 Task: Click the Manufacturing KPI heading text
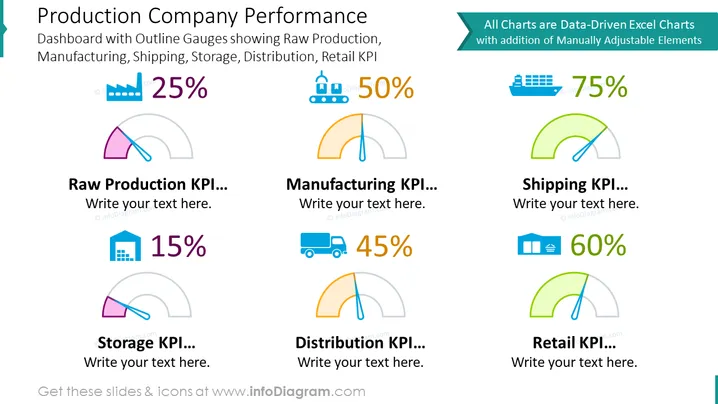coord(362,184)
